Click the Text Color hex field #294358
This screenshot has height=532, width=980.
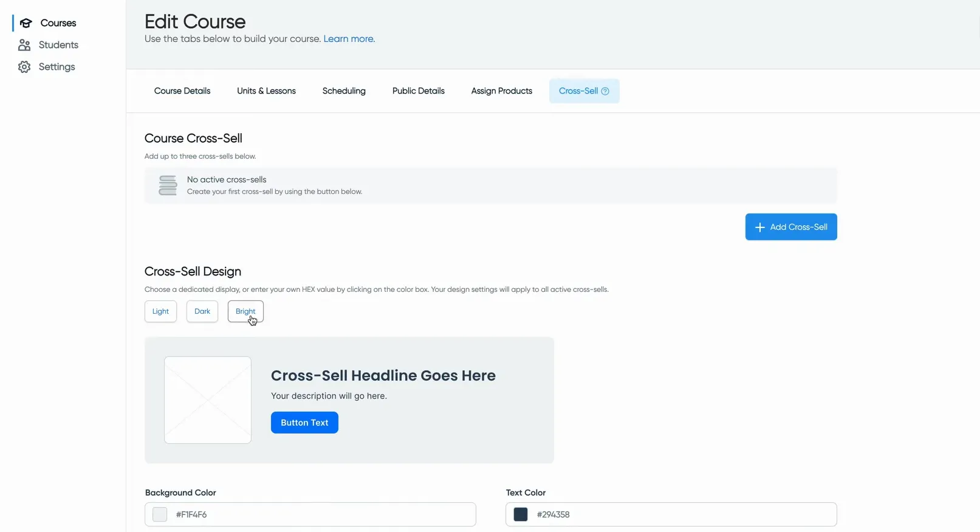(x=671, y=514)
